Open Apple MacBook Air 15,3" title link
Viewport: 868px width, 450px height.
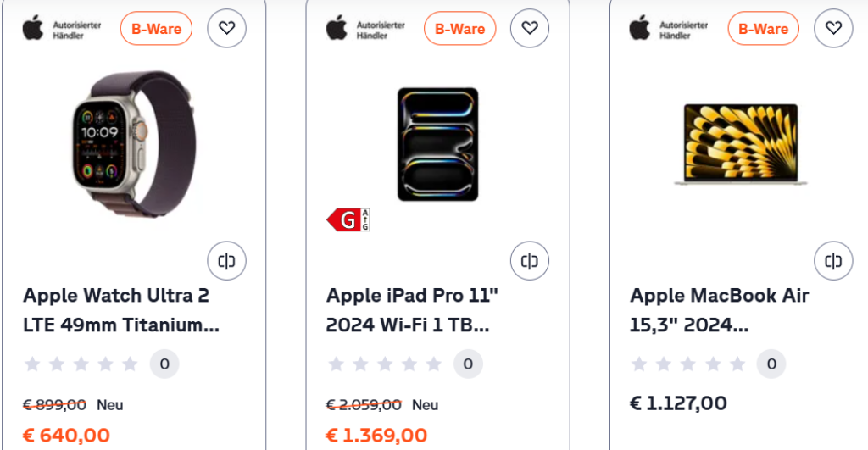719,310
